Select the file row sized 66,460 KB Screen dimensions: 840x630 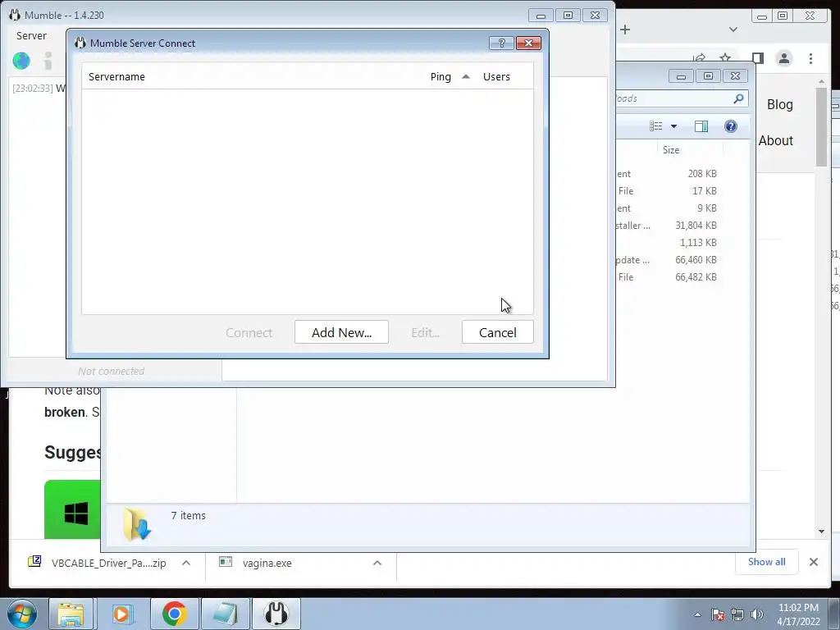point(666,260)
